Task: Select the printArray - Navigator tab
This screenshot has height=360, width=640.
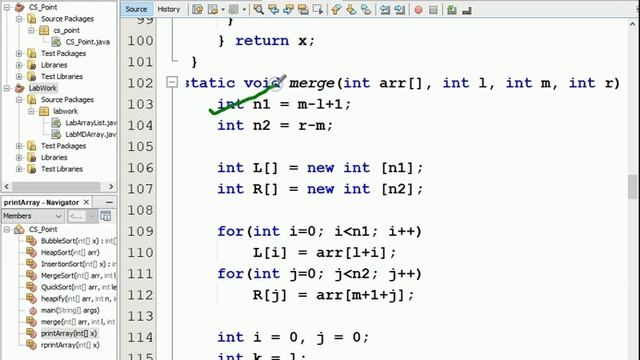Action: pyautogui.click(x=41, y=202)
